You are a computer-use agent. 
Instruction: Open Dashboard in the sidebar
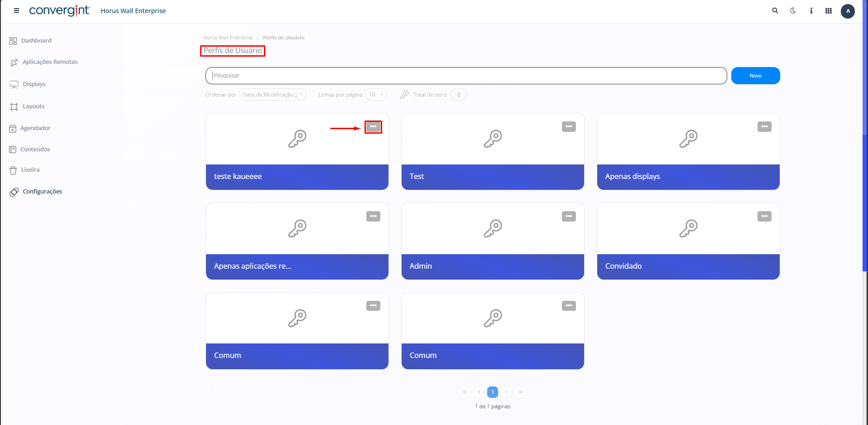point(36,41)
